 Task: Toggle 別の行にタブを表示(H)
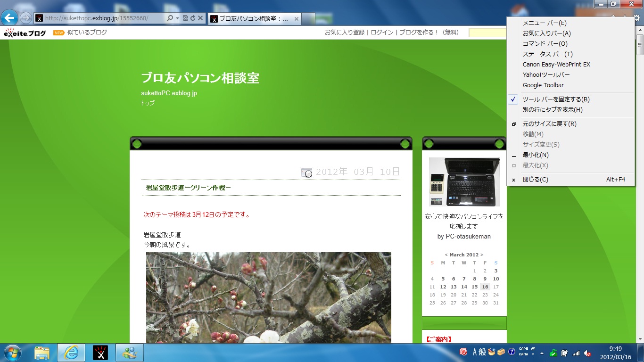tap(571, 109)
